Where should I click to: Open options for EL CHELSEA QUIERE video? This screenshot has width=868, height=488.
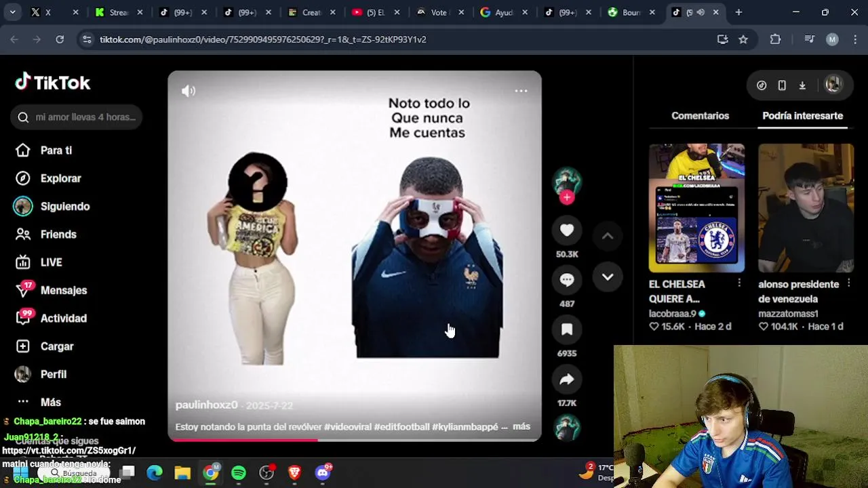(x=739, y=284)
